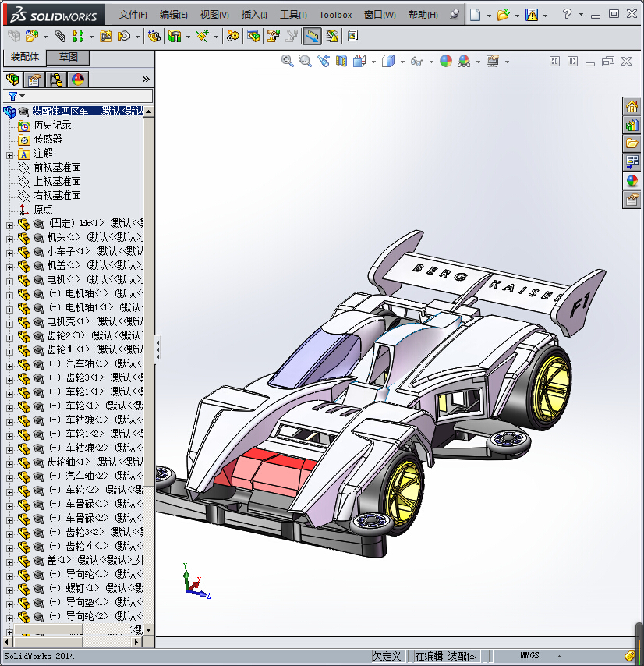Click the 欠定义 status bar field
Viewport: 644px width, 666px height.
387,656
